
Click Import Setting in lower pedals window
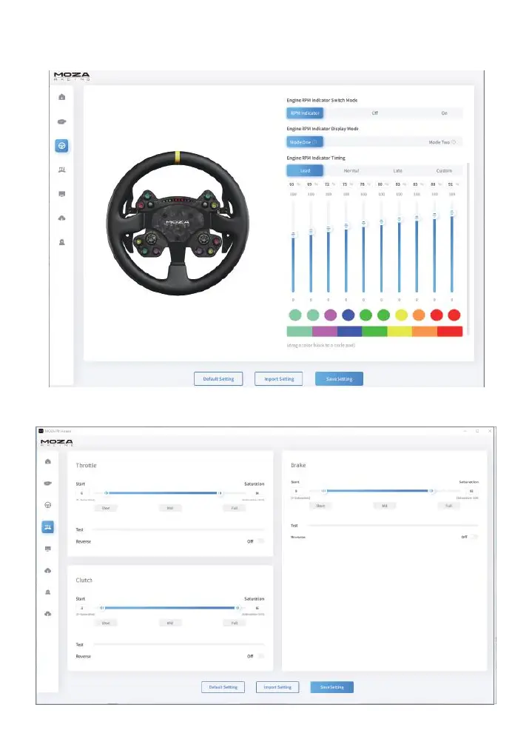tap(277, 687)
